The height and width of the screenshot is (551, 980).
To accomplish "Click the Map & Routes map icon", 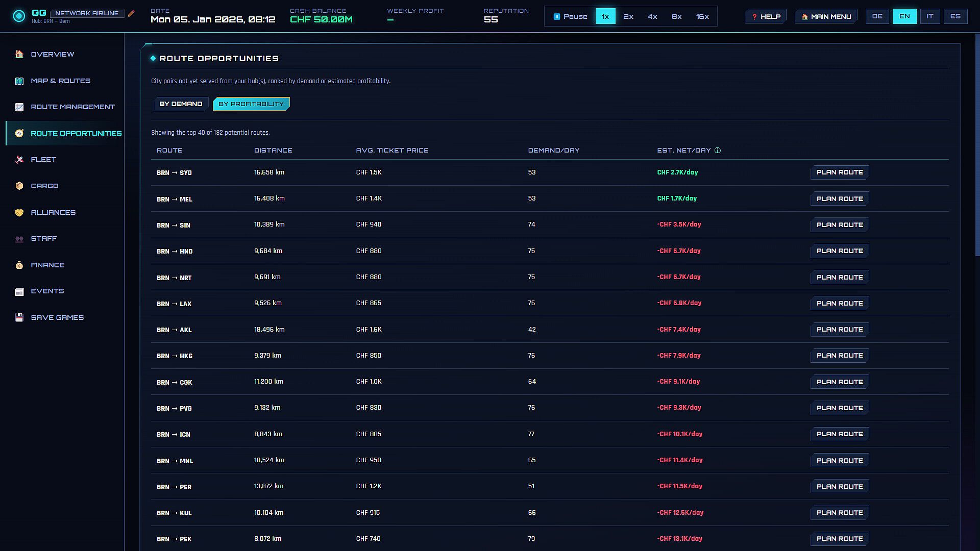I will click(19, 81).
